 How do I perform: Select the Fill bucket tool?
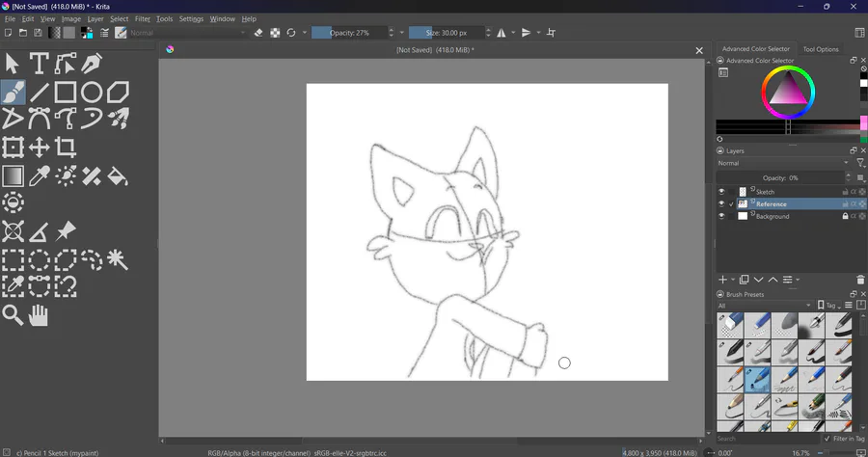coord(118,176)
